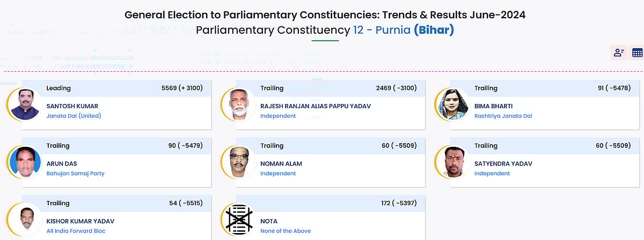This screenshot has width=644, height=240.
Task: Click the 12 - Purnia (Bihar) heading
Action: coord(403,30)
